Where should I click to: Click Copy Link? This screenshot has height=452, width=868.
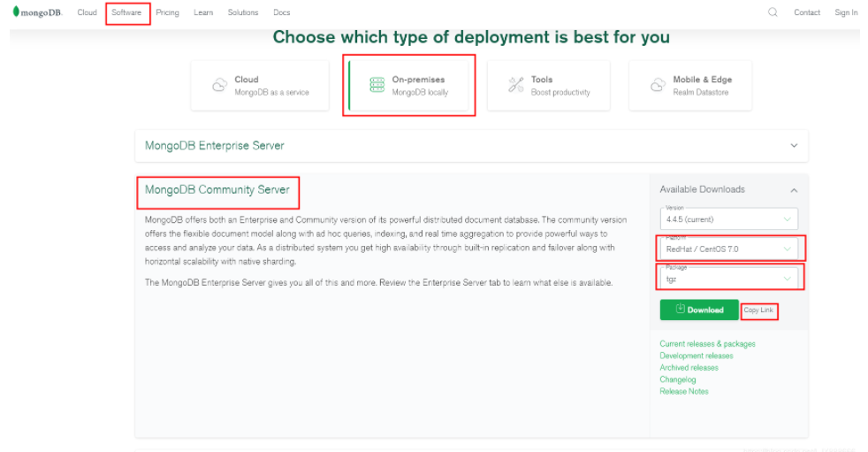pos(758,310)
